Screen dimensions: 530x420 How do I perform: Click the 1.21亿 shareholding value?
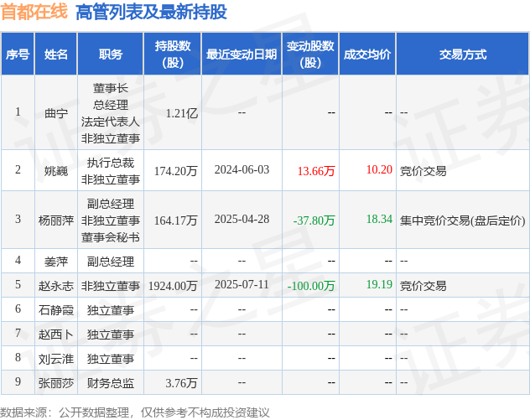pyautogui.click(x=182, y=113)
